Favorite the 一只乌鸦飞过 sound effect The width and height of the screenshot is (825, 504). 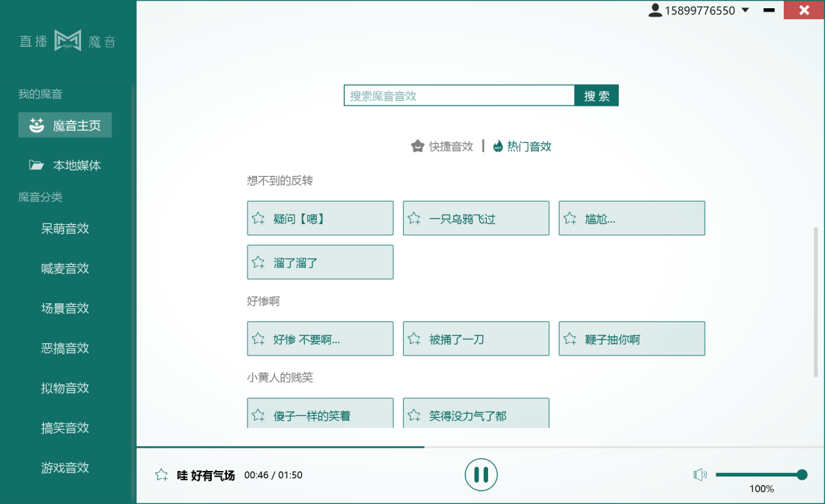pos(414,217)
